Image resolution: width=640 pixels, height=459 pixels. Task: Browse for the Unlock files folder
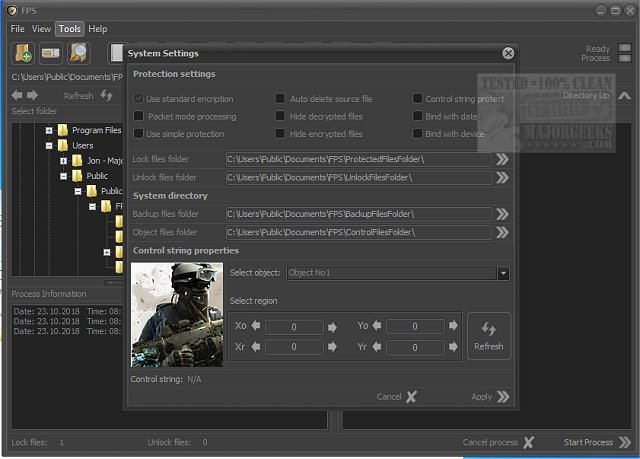click(502, 178)
